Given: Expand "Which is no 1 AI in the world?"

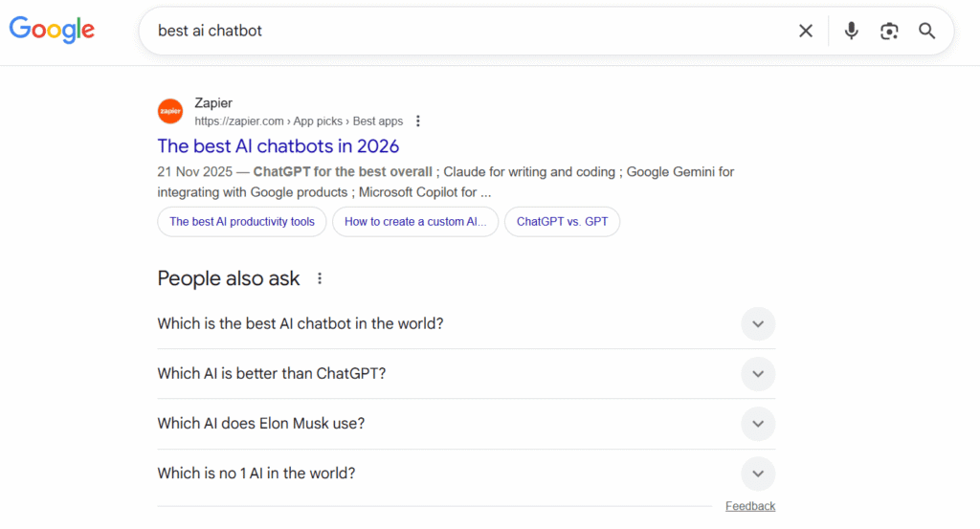Looking at the screenshot, I should tap(757, 474).
